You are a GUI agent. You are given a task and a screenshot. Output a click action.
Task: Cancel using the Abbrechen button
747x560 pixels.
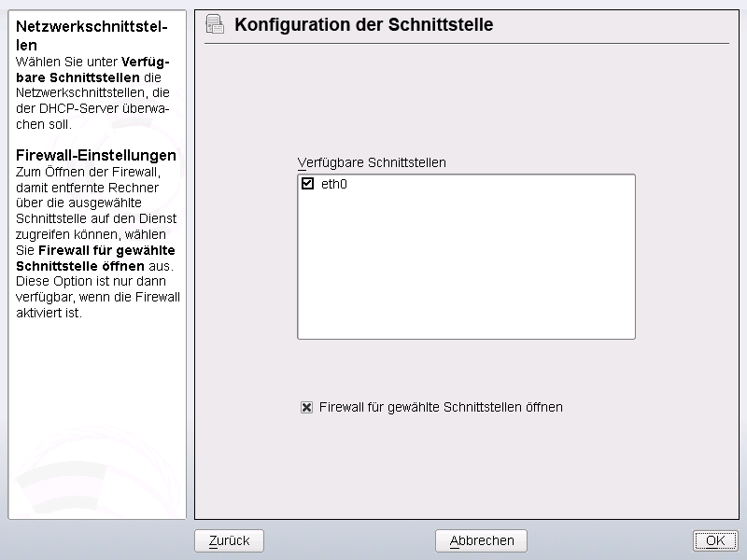[481, 540]
